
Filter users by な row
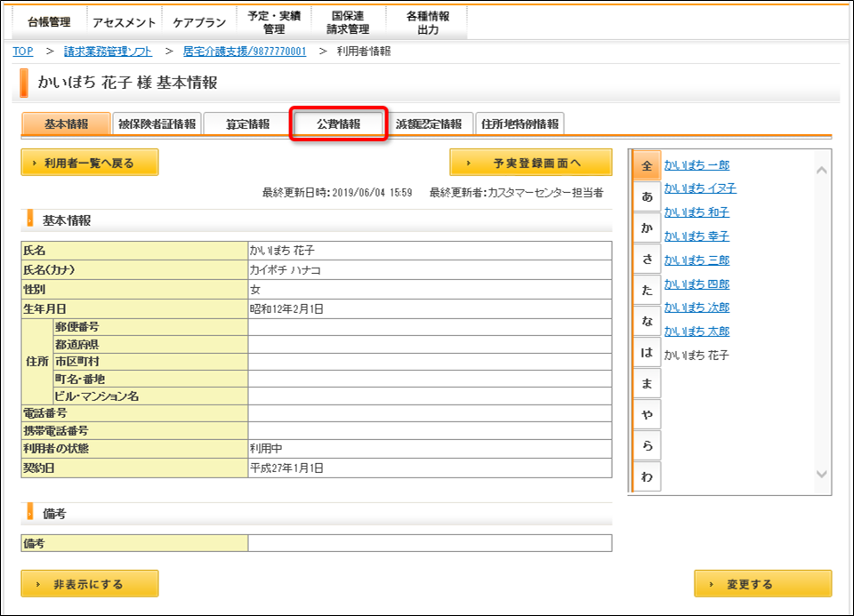pos(647,321)
